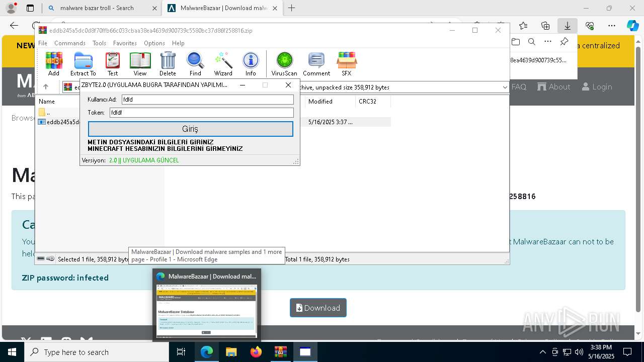644x362 pixels.
Task: Click the WinRAR taskbar icon
Action: (280, 352)
